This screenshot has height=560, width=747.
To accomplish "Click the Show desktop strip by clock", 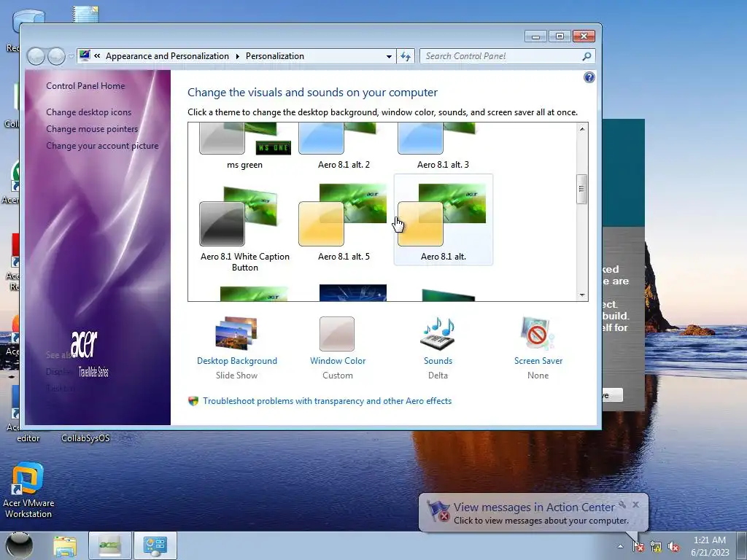I will [743, 545].
